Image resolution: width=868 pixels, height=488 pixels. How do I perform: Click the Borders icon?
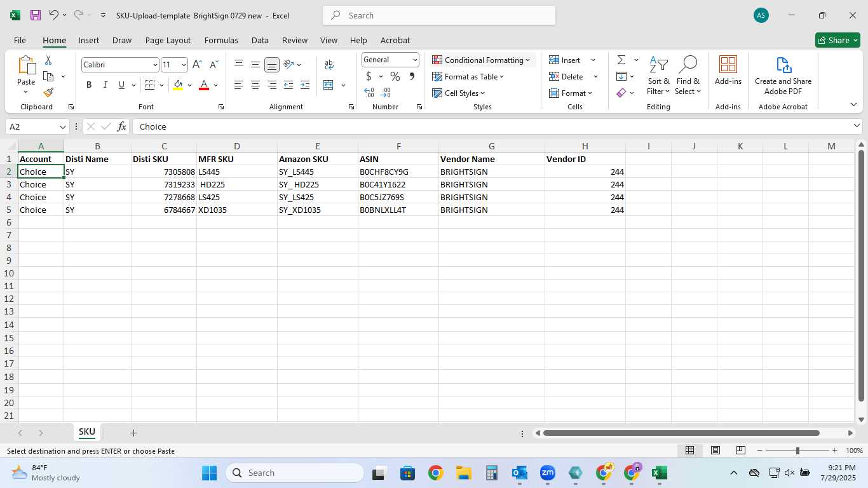point(150,85)
